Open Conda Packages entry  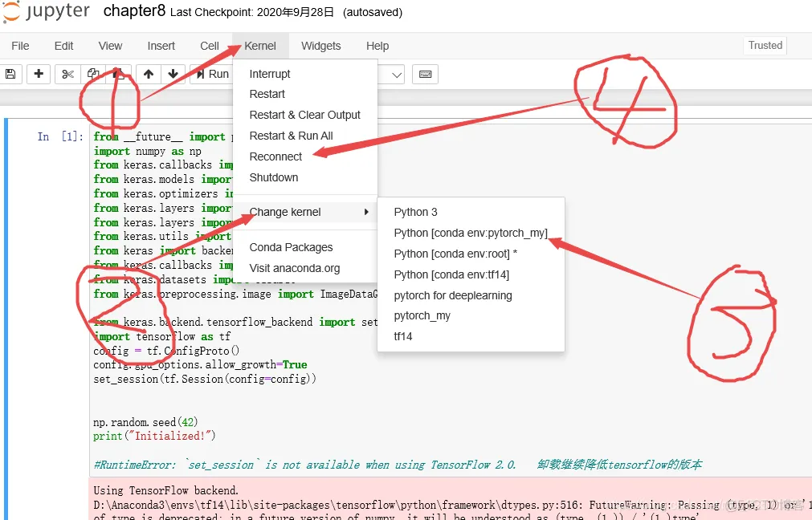tap(305, 247)
